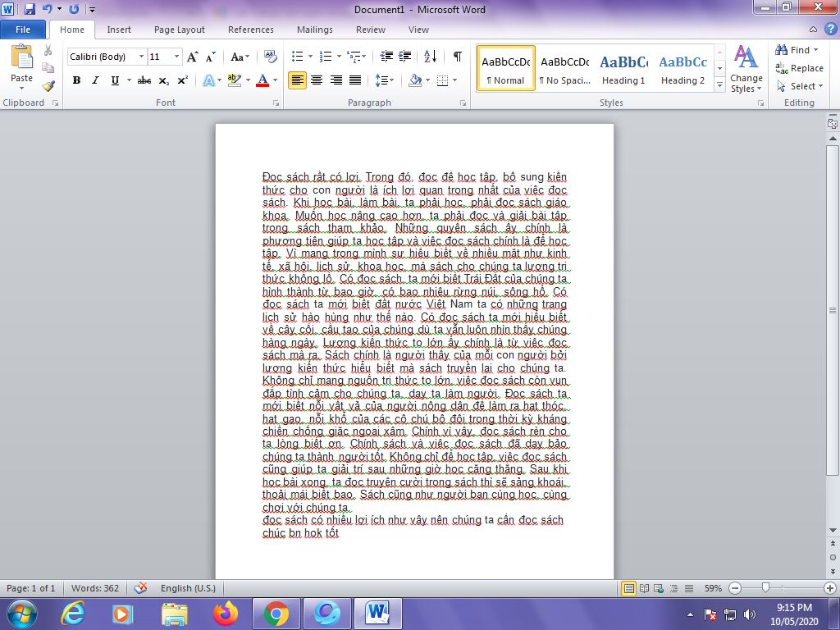
Task: Switch to the Review tab
Action: point(371,30)
